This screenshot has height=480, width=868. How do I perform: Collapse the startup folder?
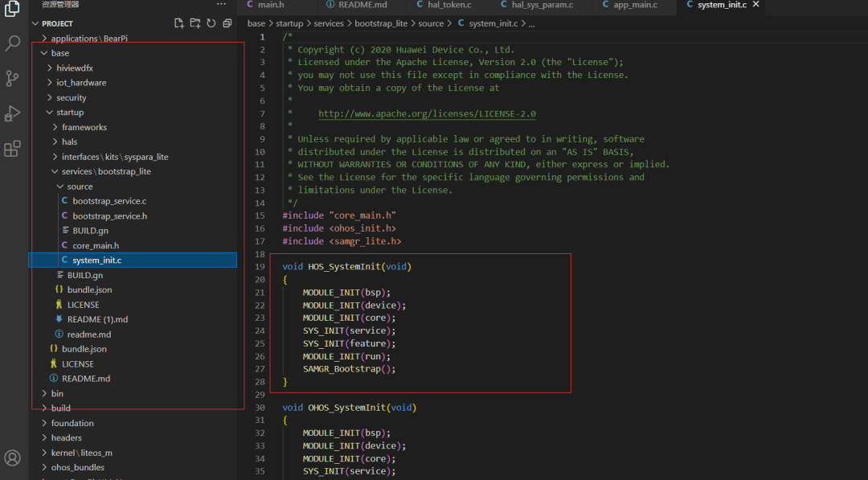pos(70,113)
